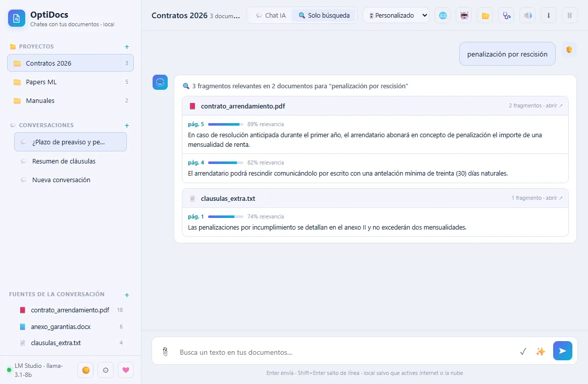Open diagnostics stethoscope icon
588x384 pixels.
coord(507,15)
